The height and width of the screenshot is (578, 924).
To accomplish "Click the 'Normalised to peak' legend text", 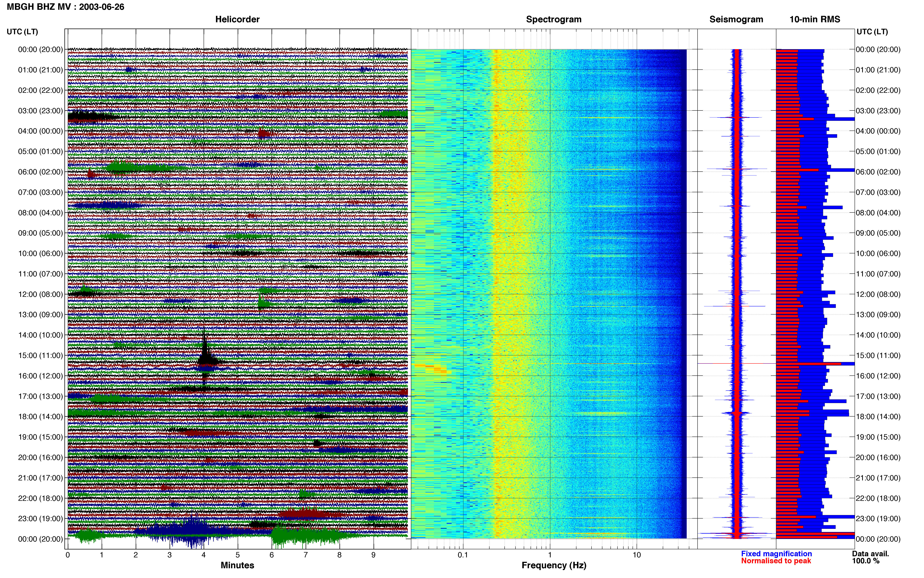I will point(776,561).
